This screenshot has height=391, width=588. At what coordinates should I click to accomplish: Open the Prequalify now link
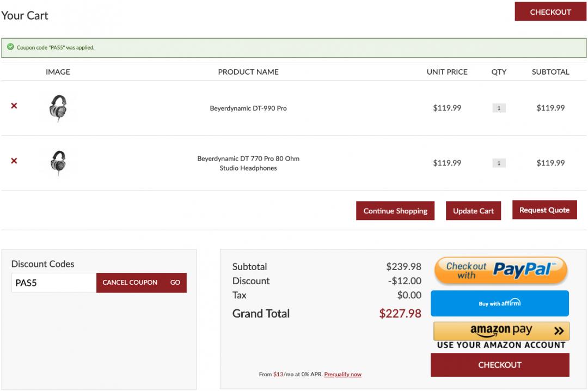point(342,375)
